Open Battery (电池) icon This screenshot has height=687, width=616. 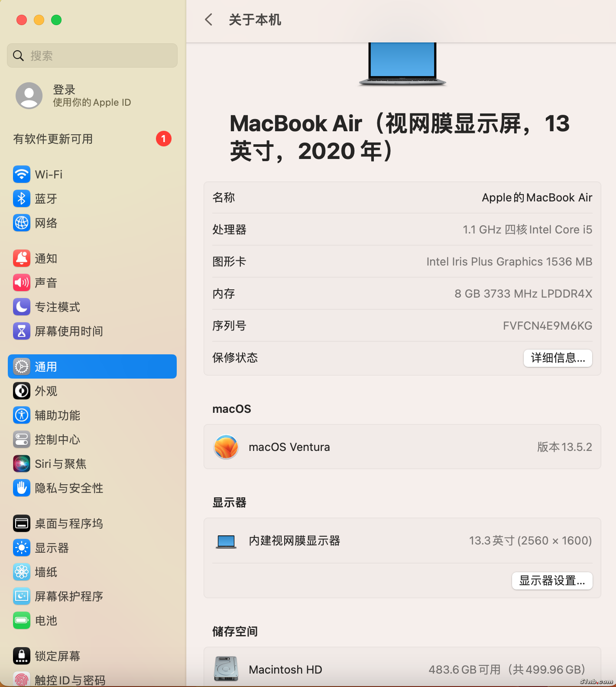click(x=22, y=621)
